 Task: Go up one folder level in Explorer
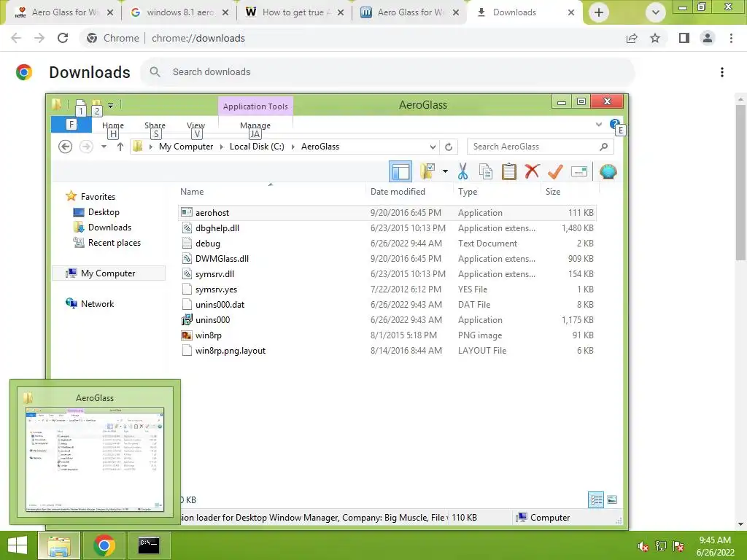pos(120,147)
